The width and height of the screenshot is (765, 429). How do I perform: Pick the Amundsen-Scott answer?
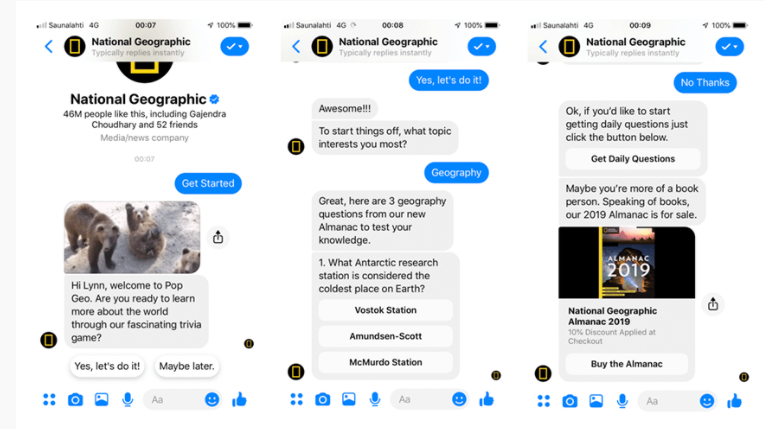pos(385,336)
